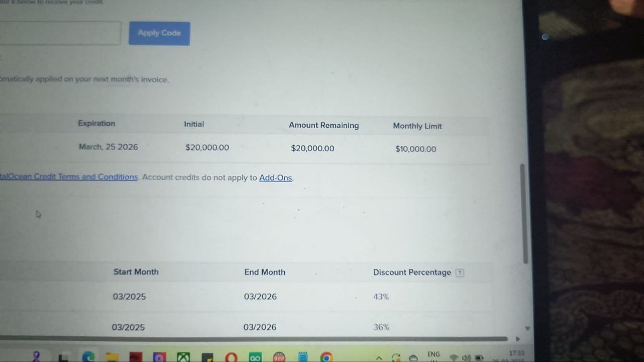Show hidden system tray icons

[x=379, y=358]
